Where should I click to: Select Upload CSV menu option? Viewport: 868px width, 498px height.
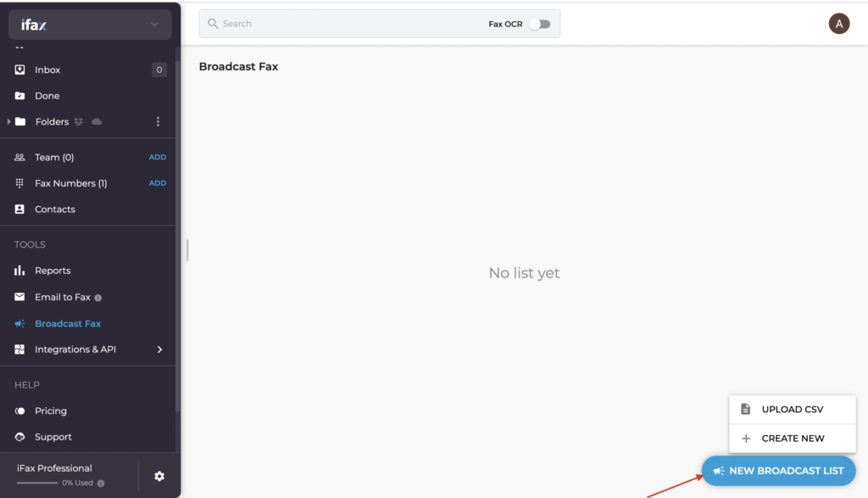[x=793, y=410]
